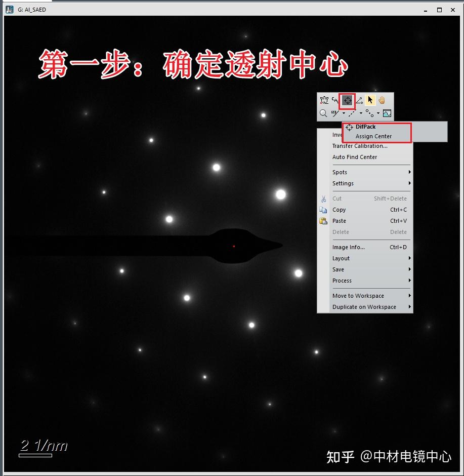The height and width of the screenshot is (476, 464).
Task: Open dropdown arrow beside 123 line tool
Action: coord(344,113)
